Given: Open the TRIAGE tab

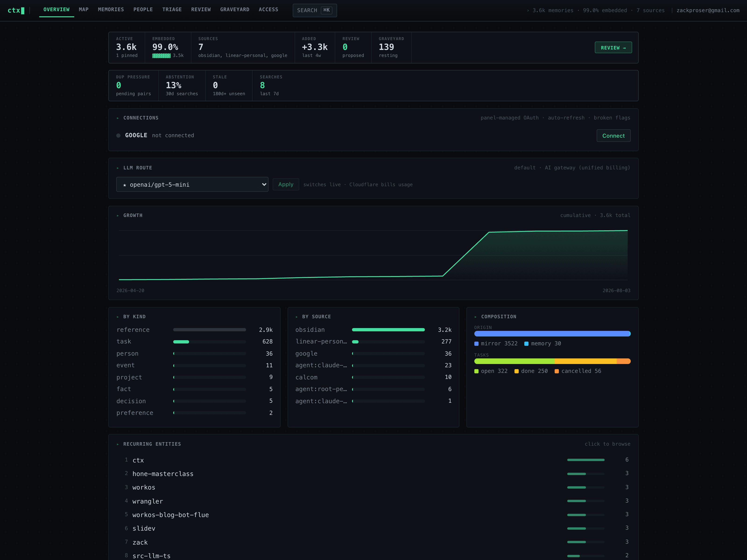Looking at the screenshot, I should [172, 10].
